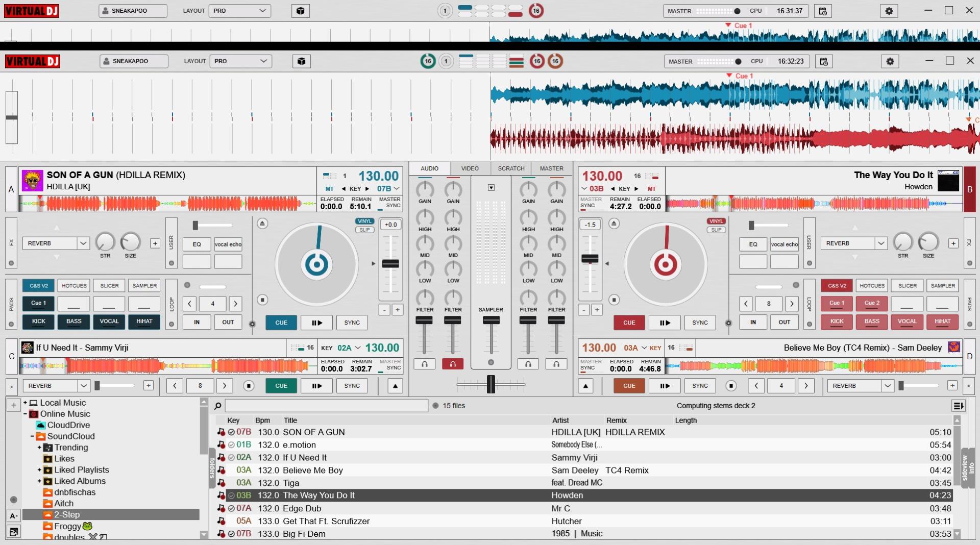Click the deck A stop button below jogwheel
Screen dimensions: 980x545
click(262, 300)
